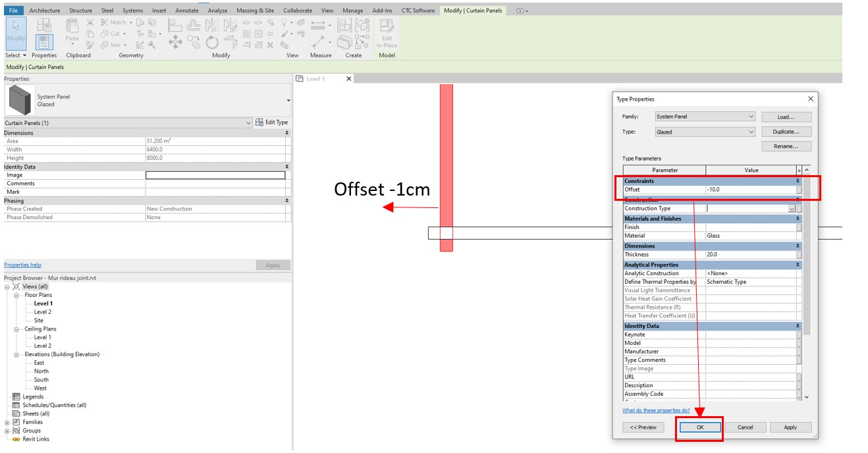The height and width of the screenshot is (453, 868).
Task: Open the Architecture ribbon tab
Action: [45, 11]
